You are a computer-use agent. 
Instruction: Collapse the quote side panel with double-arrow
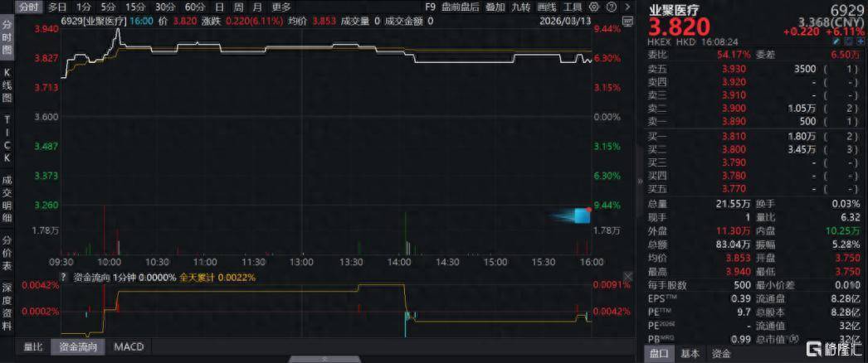click(x=640, y=181)
